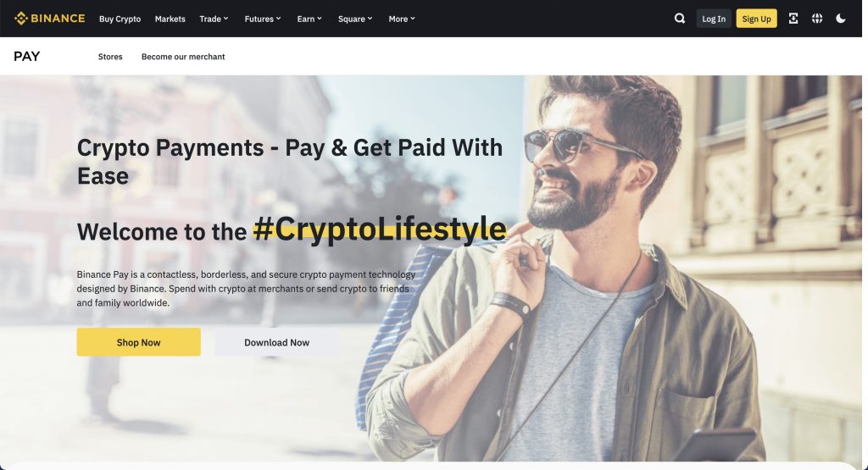Expand the Trade dropdown
This screenshot has width=868, height=470.
tap(214, 19)
